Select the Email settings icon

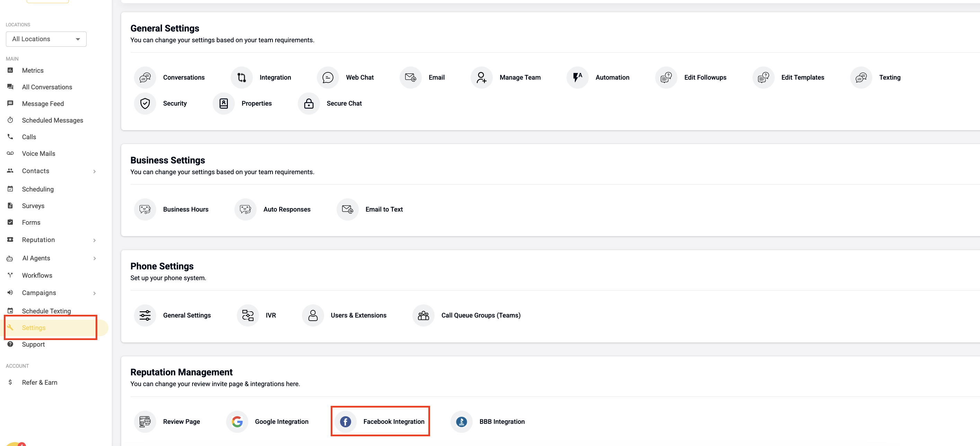410,78
